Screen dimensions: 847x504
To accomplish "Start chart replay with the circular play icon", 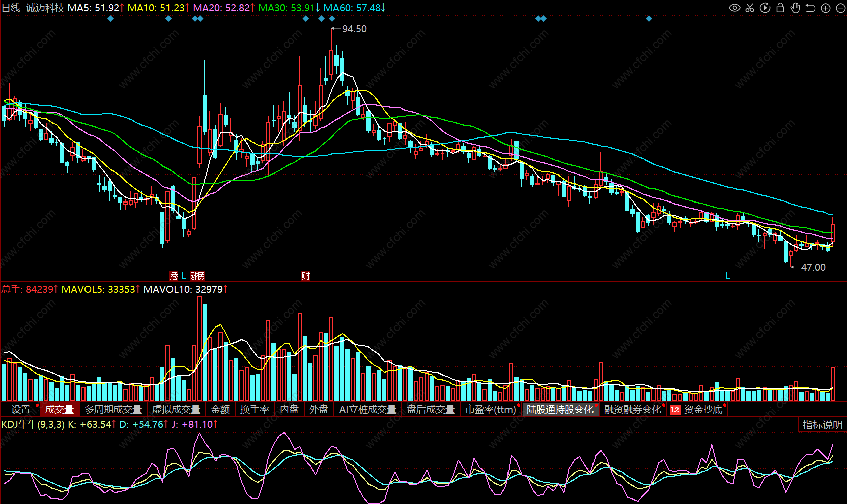I will [x=765, y=8].
